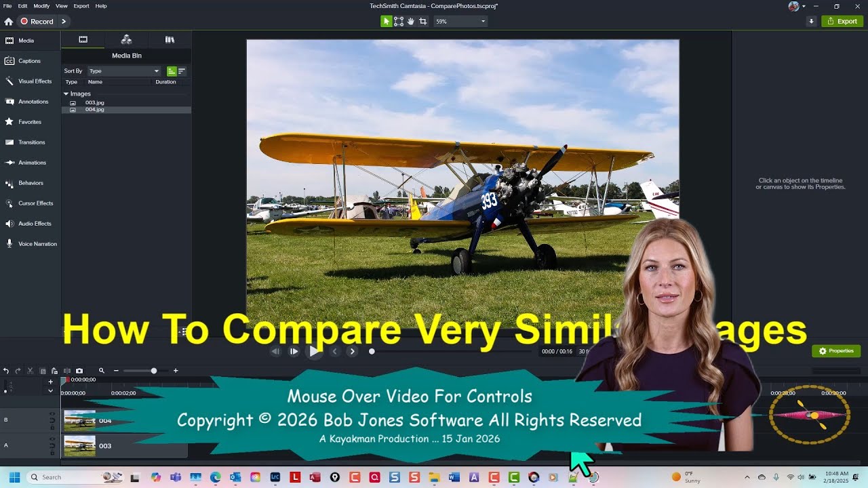Screen dimensions: 868x488
Task: Split the clip at playhead
Action: 66,371
